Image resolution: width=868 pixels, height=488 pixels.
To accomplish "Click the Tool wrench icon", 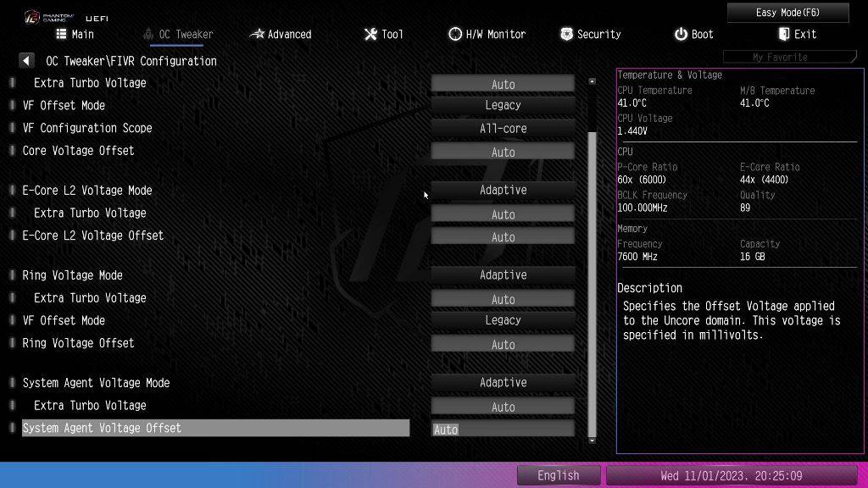I will pos(370,34).
